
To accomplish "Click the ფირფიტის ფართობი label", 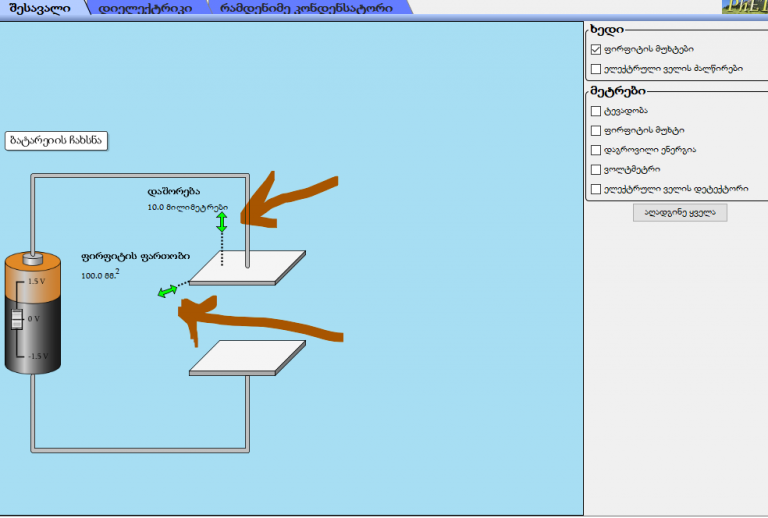I will click(x=136, y=256).
